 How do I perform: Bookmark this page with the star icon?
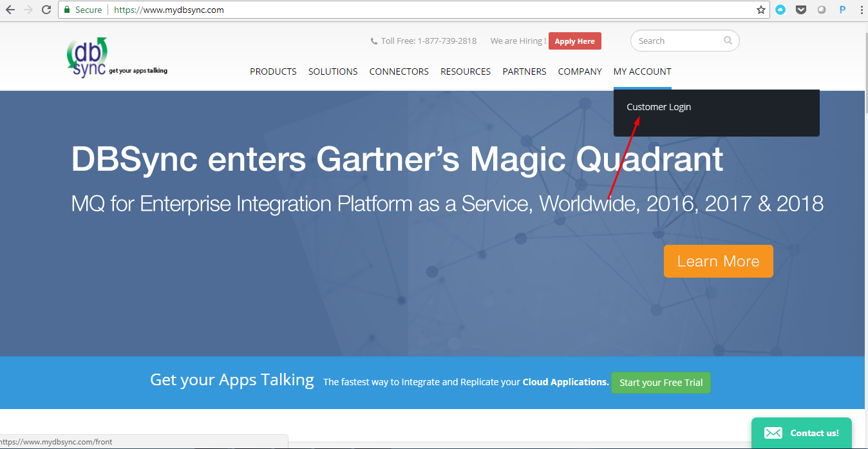tap(760, 10)
